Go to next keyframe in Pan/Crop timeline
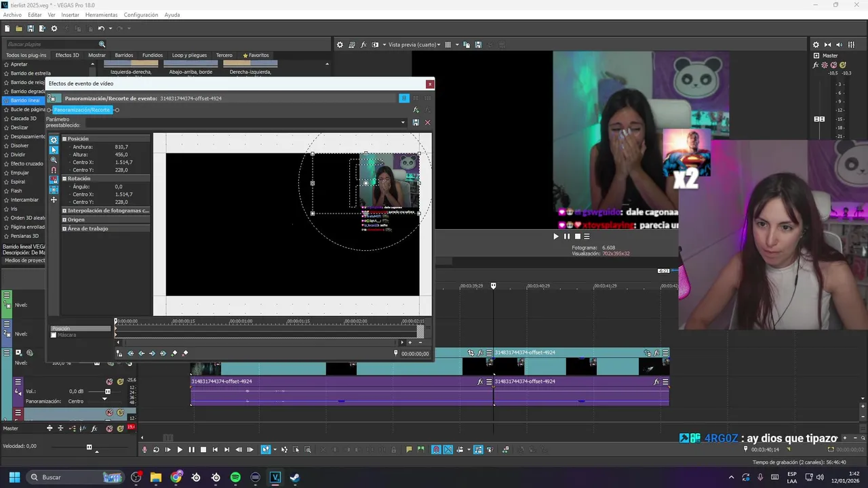This screenshot has height=488, width=868. pyautogui.click(x=152, y=353)
